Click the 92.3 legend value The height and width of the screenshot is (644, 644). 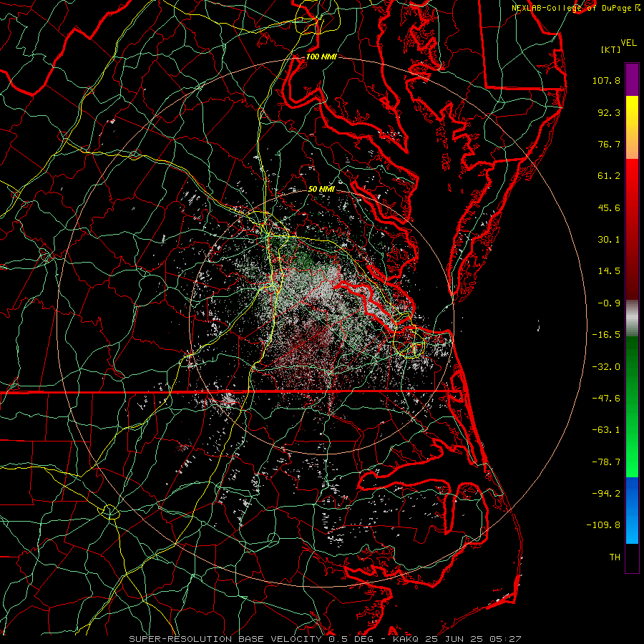click(609, 112)
